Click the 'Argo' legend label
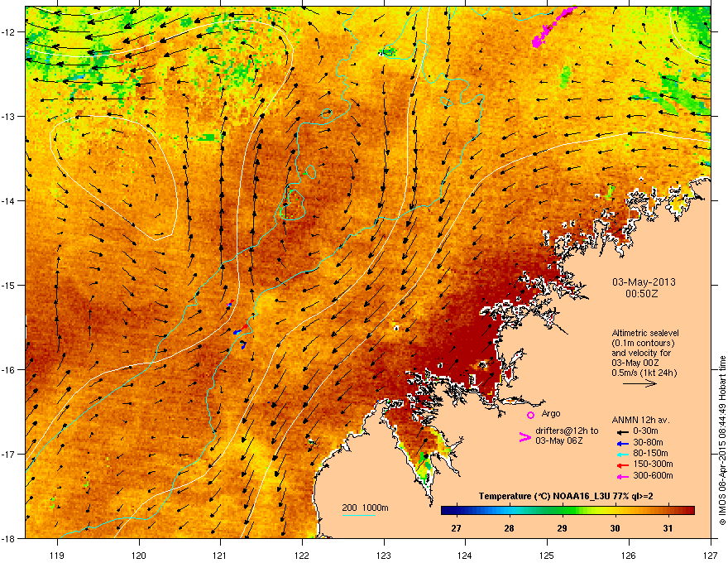 click(551, 413)
